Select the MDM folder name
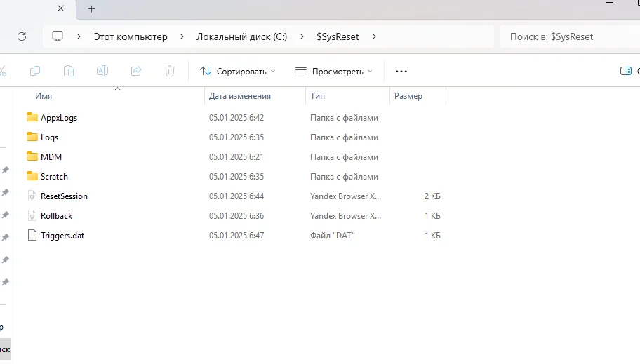The width and height of the screenshot is (640, 364). [51, 156]
